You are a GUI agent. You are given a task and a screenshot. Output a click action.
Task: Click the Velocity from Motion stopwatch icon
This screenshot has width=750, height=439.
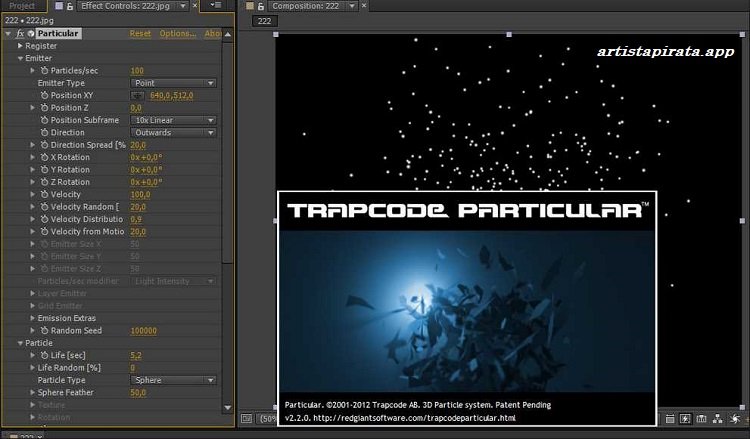[44, 232]
